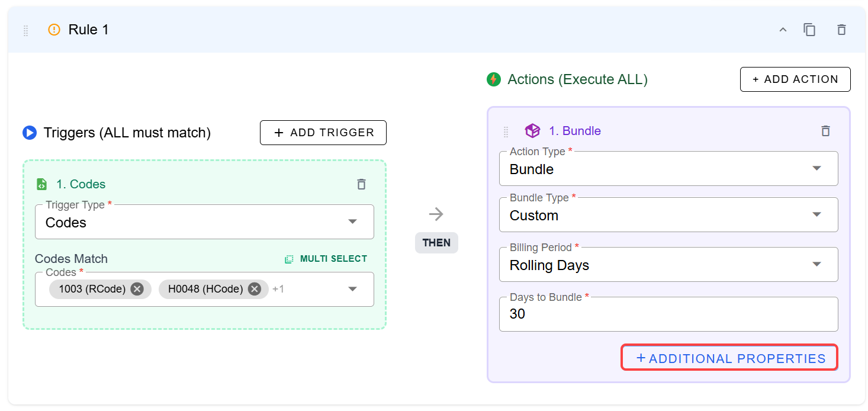Click the Rule 1 drag handle
This screenshot has height=411, width=868.
[x=25, y=30]
